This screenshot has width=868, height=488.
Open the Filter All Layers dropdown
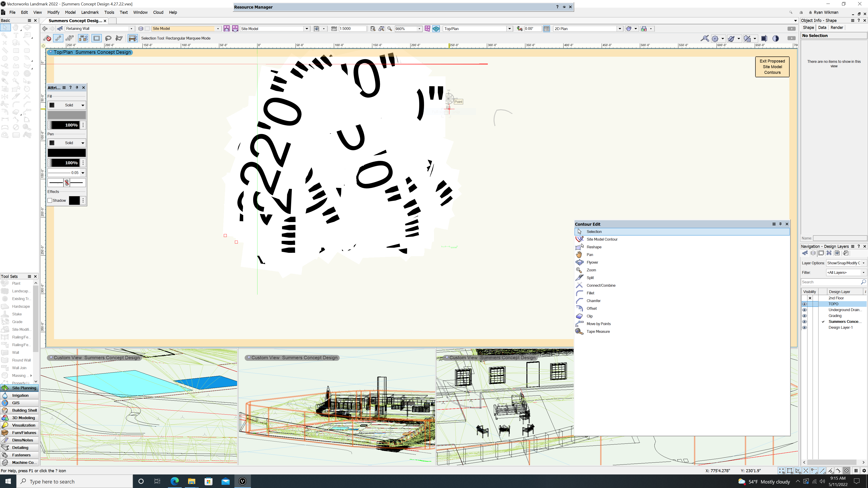point(846,272)
